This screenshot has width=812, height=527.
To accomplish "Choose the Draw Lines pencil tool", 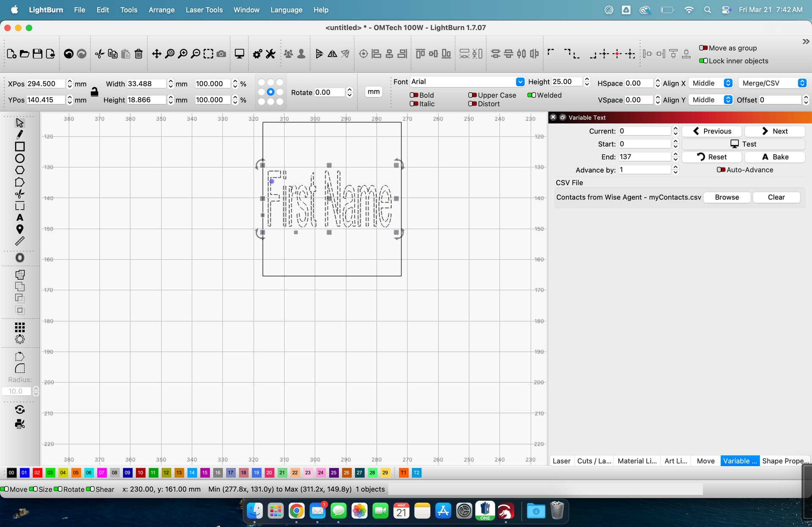I will click(x=19, y=134).
